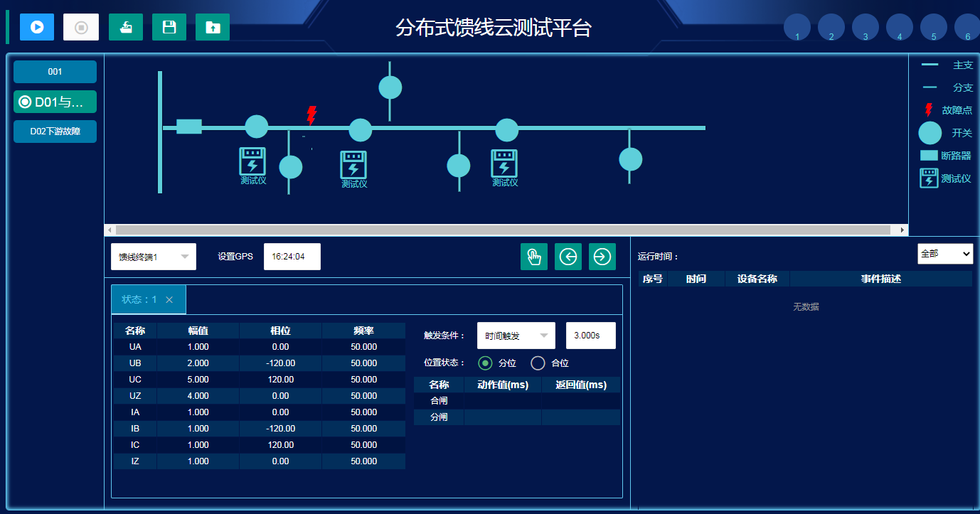Viewport: 980px width, 514px height.
Task: Click the right arrow next state button
Action: click(602, 257)
